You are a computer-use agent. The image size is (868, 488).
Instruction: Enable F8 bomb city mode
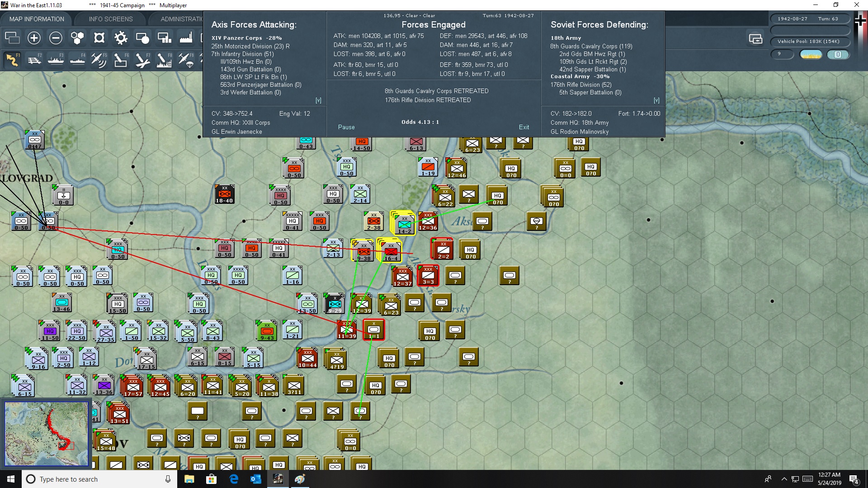pos(164,60)
